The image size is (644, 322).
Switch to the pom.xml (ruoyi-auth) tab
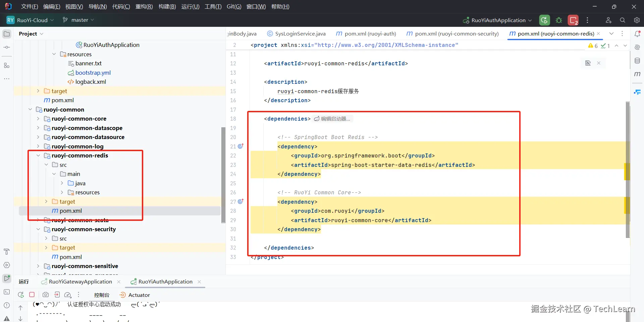[366, 34]
